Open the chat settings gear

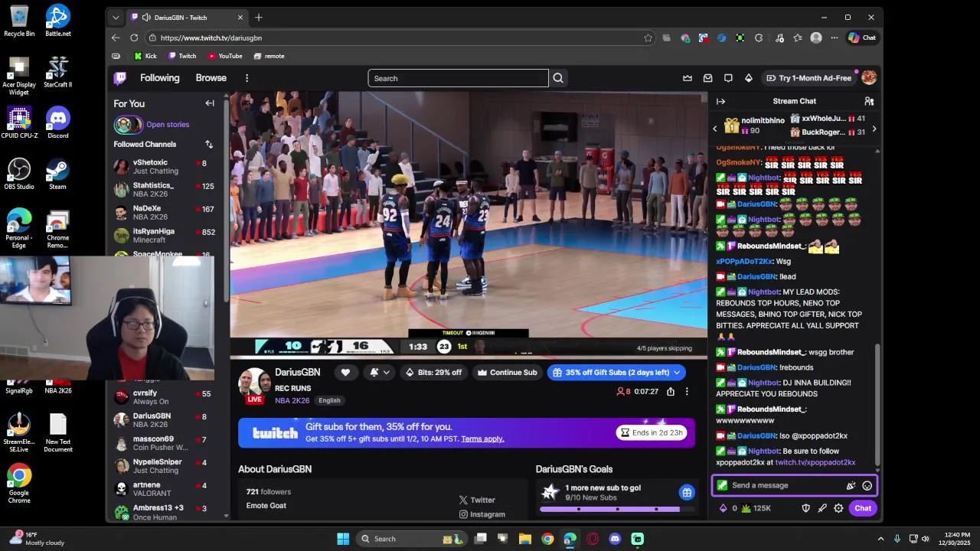pos(839,508)
